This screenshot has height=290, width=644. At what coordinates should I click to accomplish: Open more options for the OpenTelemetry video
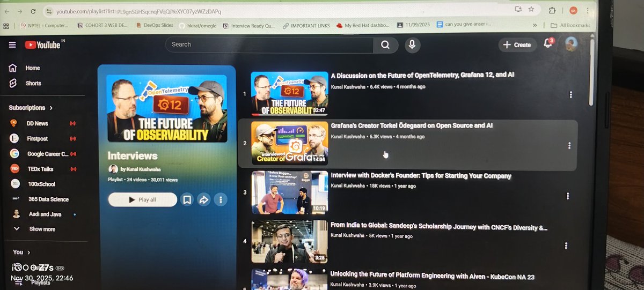(x=570, y=95)
